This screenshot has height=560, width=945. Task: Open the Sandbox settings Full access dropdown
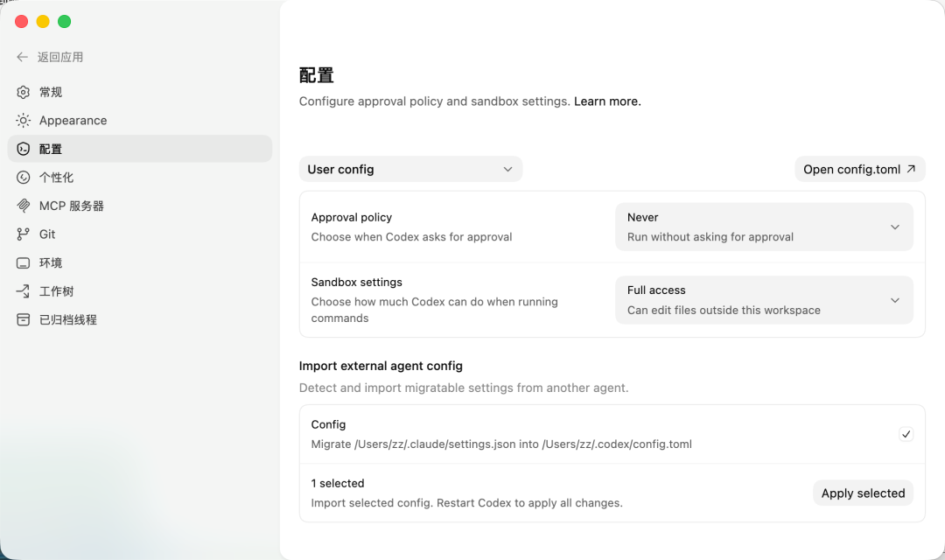764,300
